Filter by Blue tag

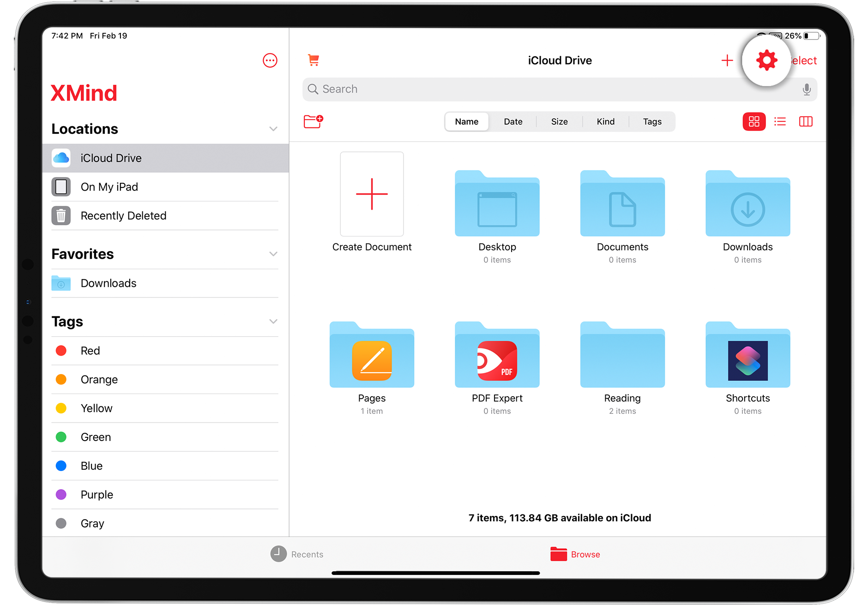pos(165,466)
